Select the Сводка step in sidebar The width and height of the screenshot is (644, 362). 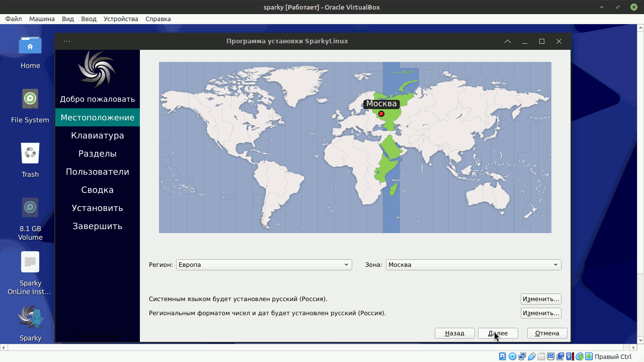pos(98,190)
